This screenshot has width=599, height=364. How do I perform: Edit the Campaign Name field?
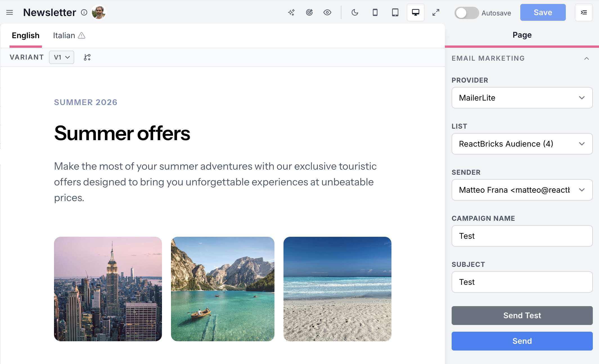tap(522, 236)
